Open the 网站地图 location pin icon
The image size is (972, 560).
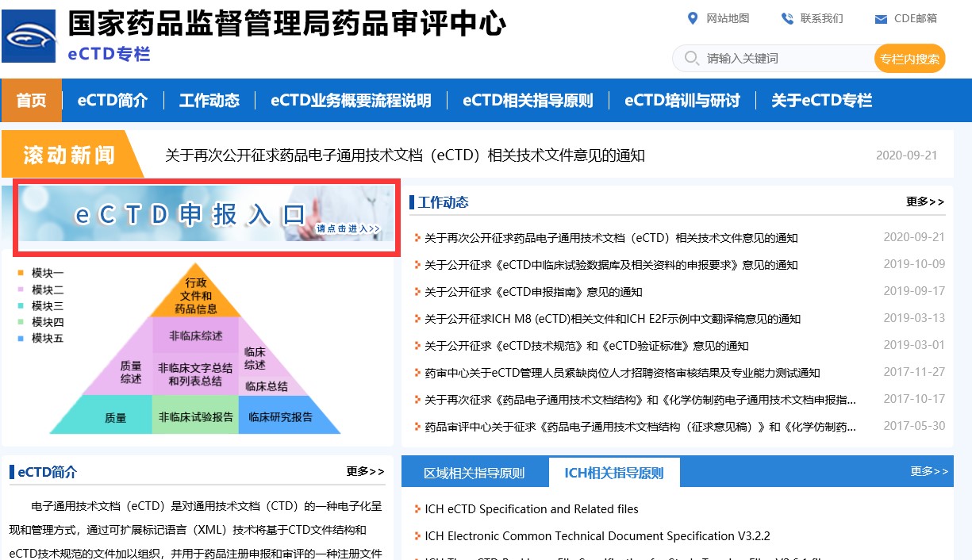point(692,18)
